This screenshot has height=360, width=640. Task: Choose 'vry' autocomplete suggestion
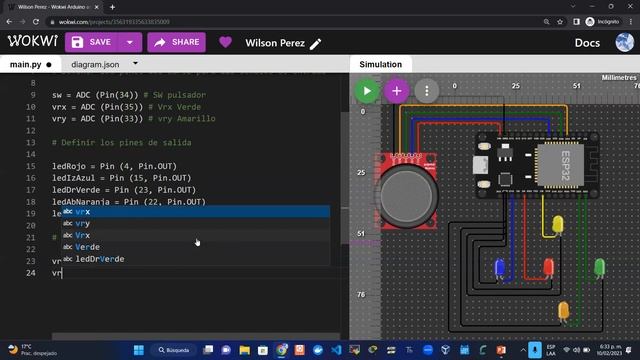point(196,223)
